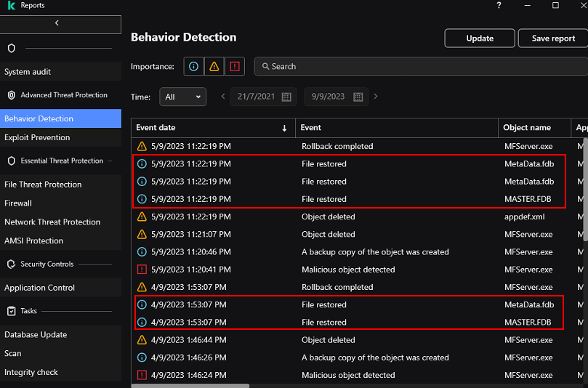Image resolution: width=588 pixels, height=388 pixels.
Task: Click into the Search field
Action: coord(422,66)
